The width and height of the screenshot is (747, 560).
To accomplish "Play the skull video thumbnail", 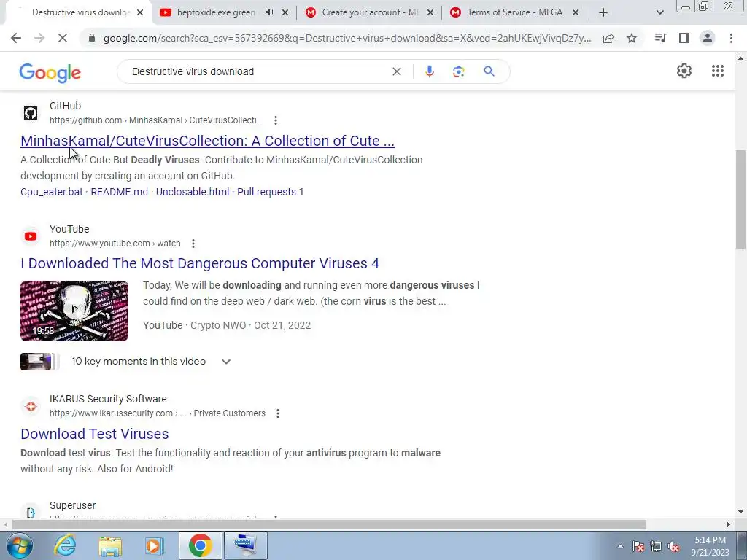I will click(74, 311).
